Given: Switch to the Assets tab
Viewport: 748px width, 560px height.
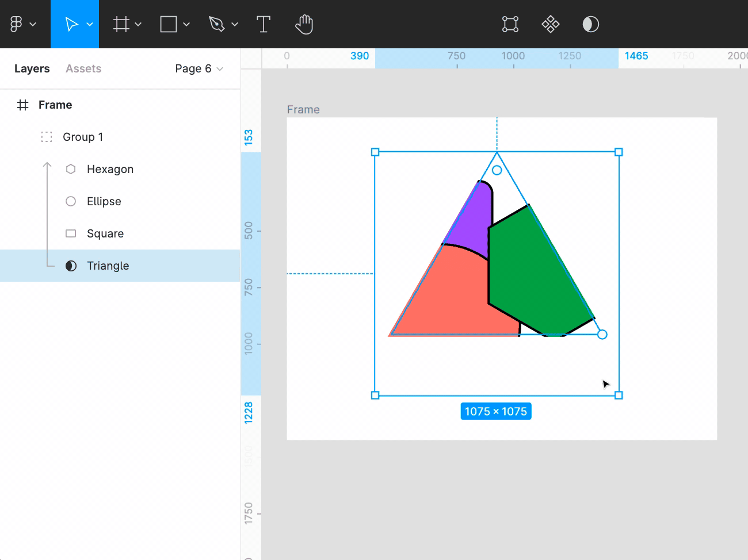Looking at the screenshot, I should pos(83,68).
